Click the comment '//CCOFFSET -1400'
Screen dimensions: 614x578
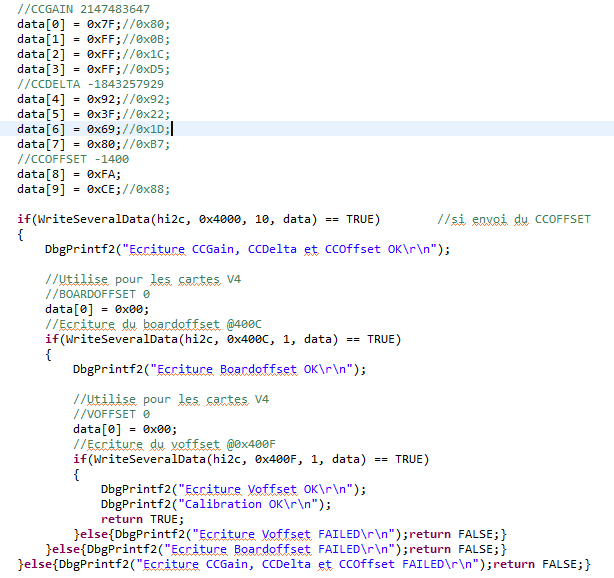tap(73, 159)
